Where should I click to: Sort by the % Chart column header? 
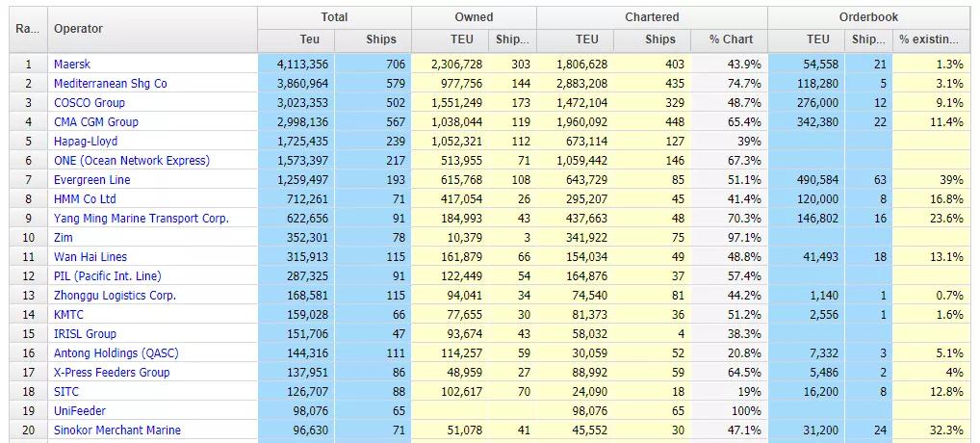pyautogui.click(x=731, y=39)
